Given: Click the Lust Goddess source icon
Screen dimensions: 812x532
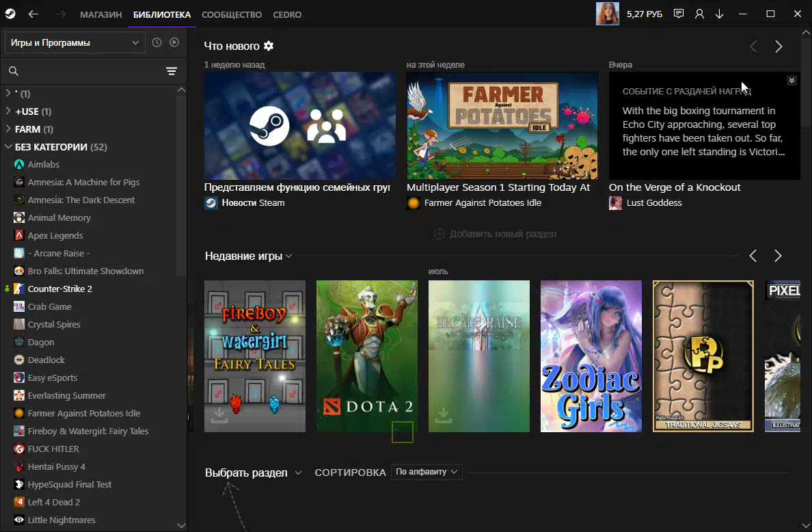Looking at the screenshot, I should pyautogui.click(x=615, y=203).
